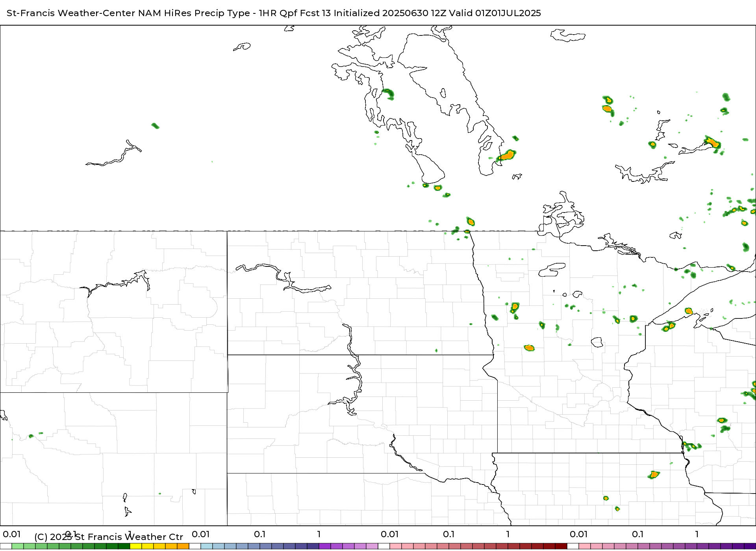Click the 1 label above the rightmost pink-purple scale
The height and width of the screenshot is (551, 756).
(697, 534)
